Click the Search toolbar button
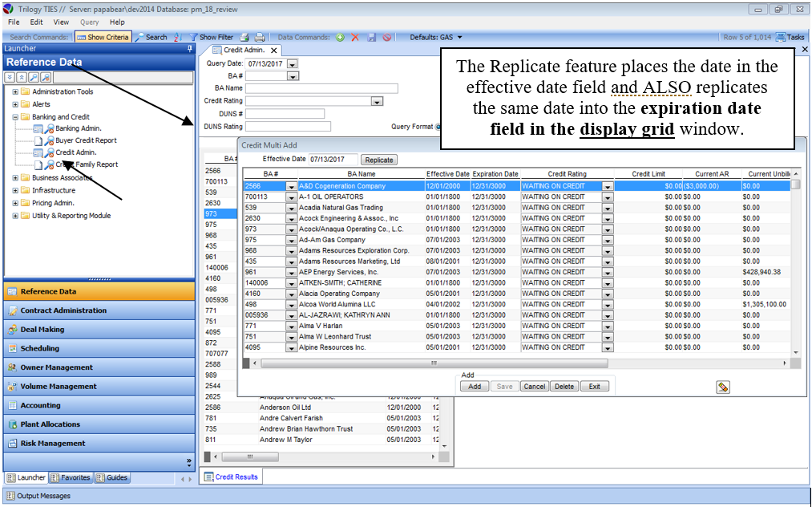 [151, 37]
